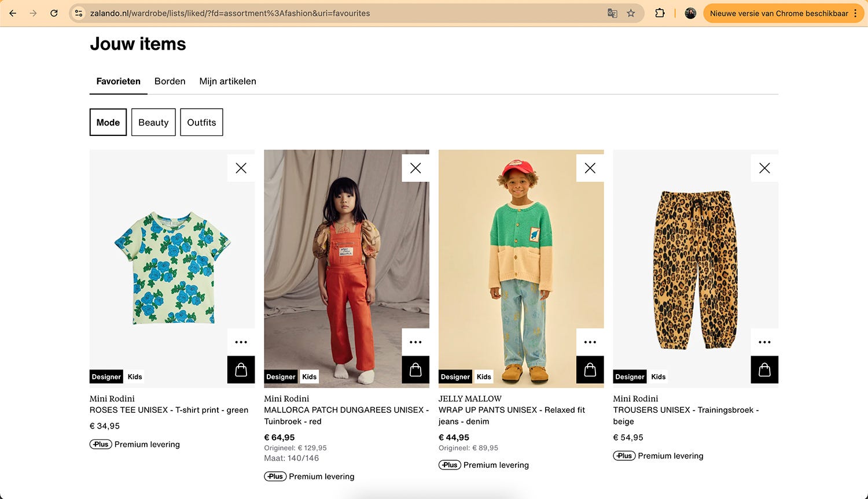Image resolution: width=868 pixels, height=499 pixels.
Task: Select the Beauty filter
Action: (153, 122)
